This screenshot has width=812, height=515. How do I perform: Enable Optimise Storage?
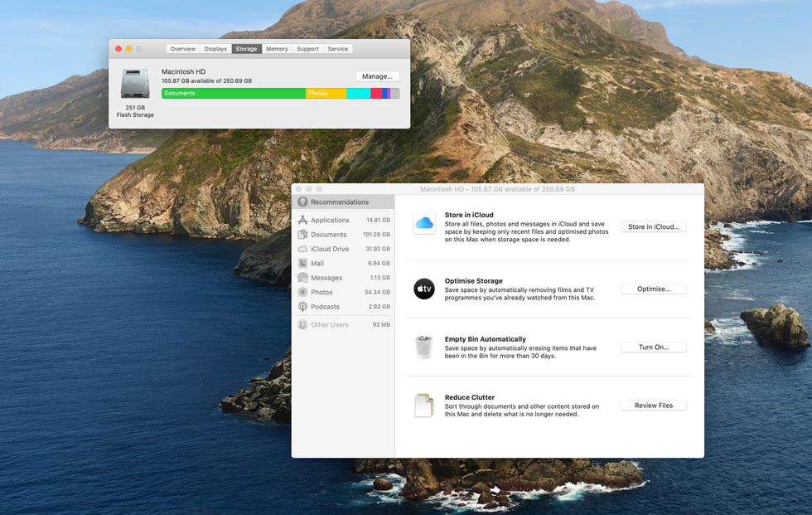pyautogui.click(x=653, y=289)
